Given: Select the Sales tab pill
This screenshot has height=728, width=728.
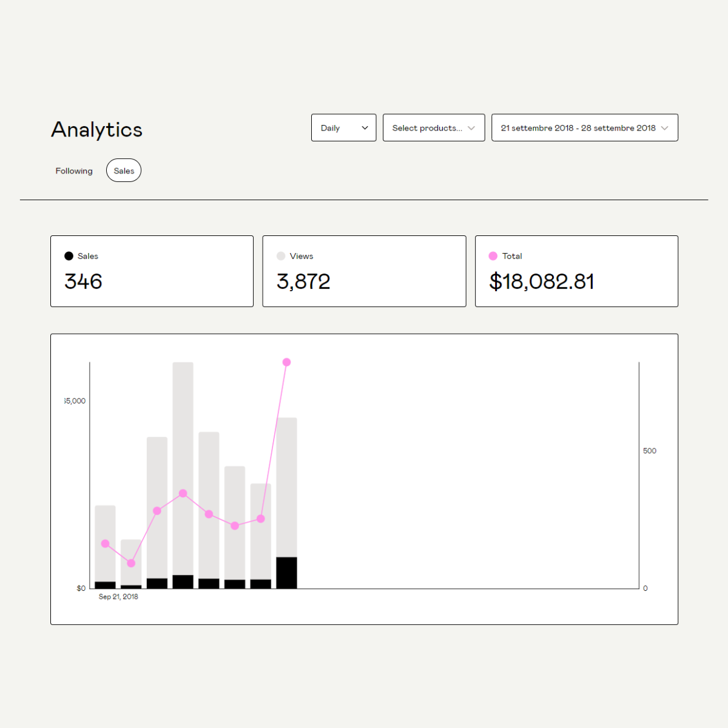Looking at the screenshot, I should click(x=124, y=171).
